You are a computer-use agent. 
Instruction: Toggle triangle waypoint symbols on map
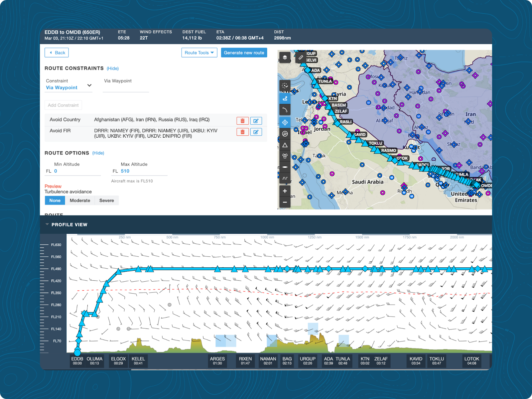[285, 145]
